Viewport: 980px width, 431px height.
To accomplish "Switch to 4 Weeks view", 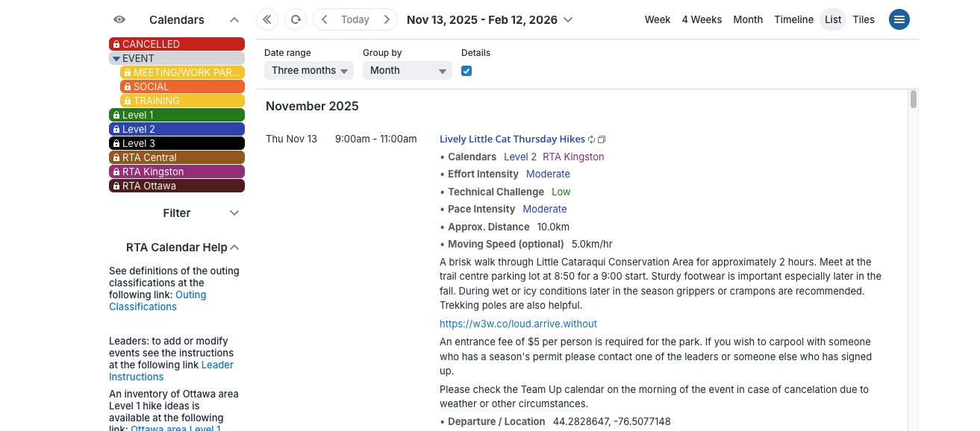I will point(702,20).
